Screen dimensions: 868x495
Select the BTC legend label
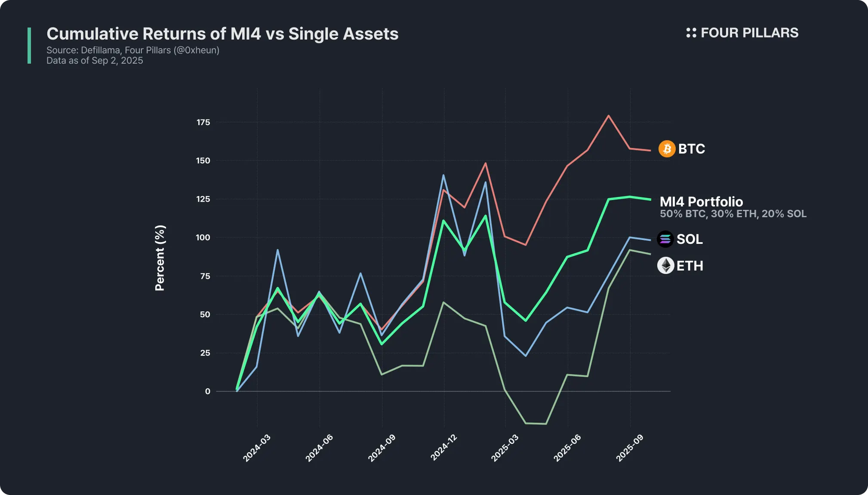click(692, 149)
